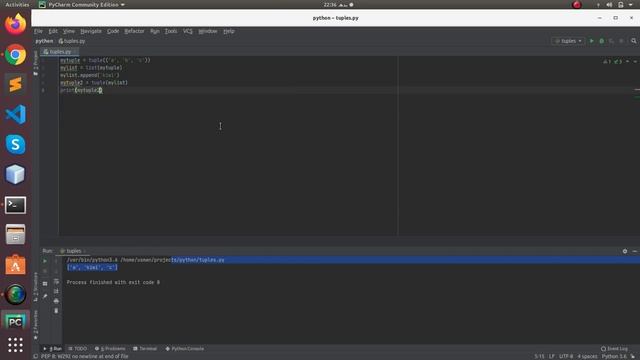Hide the Run tool window
The height and width of the screenshot is (360, 640).
(x=635, y=251)
